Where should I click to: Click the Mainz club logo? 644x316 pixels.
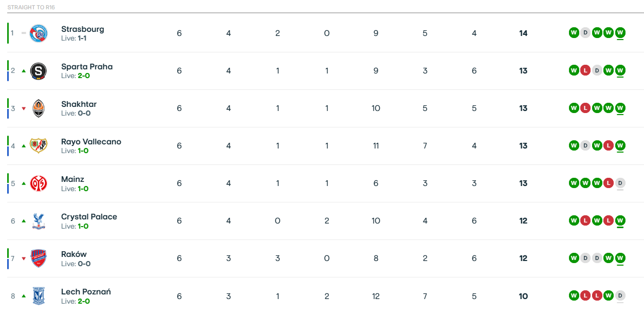[39, 183]
